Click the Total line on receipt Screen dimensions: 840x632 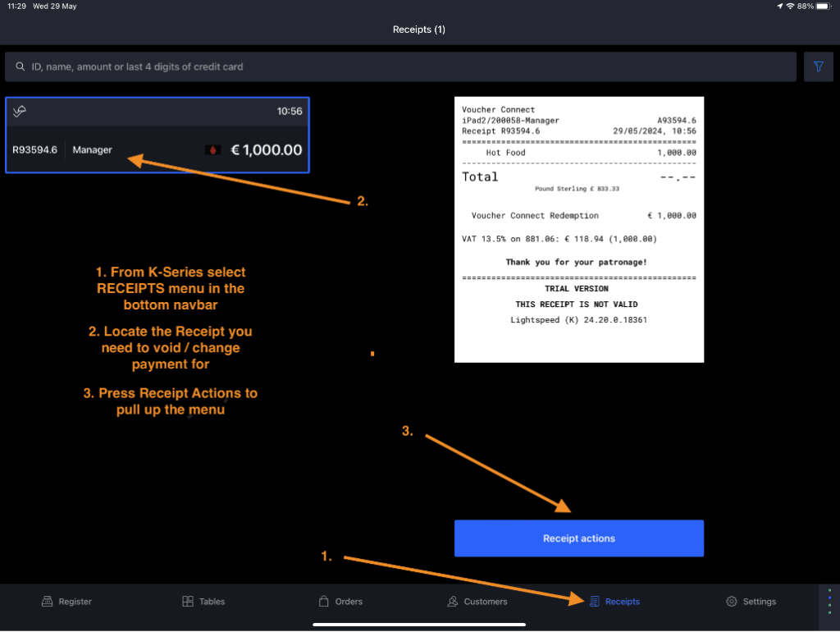click(x=578, y=177)
